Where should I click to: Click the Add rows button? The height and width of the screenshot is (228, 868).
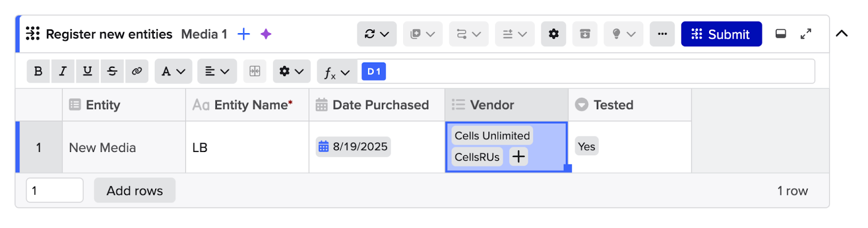click(x=135, y=191)
